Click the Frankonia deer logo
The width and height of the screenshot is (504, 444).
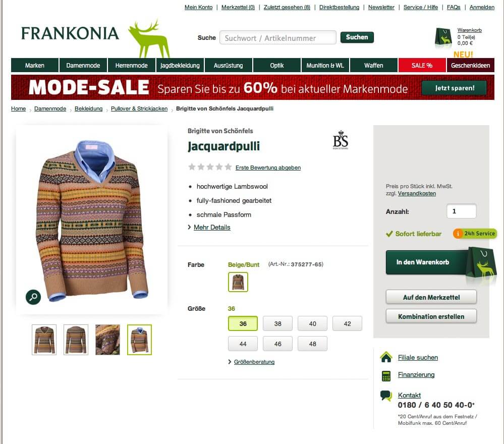pos(149,38)
